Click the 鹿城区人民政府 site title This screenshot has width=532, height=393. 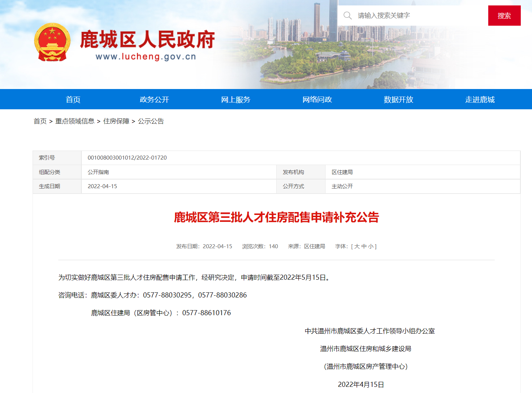tap(147, 39)
